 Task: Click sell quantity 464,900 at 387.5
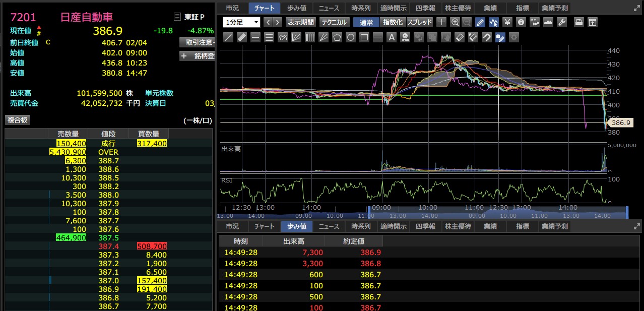coord(70,237)
